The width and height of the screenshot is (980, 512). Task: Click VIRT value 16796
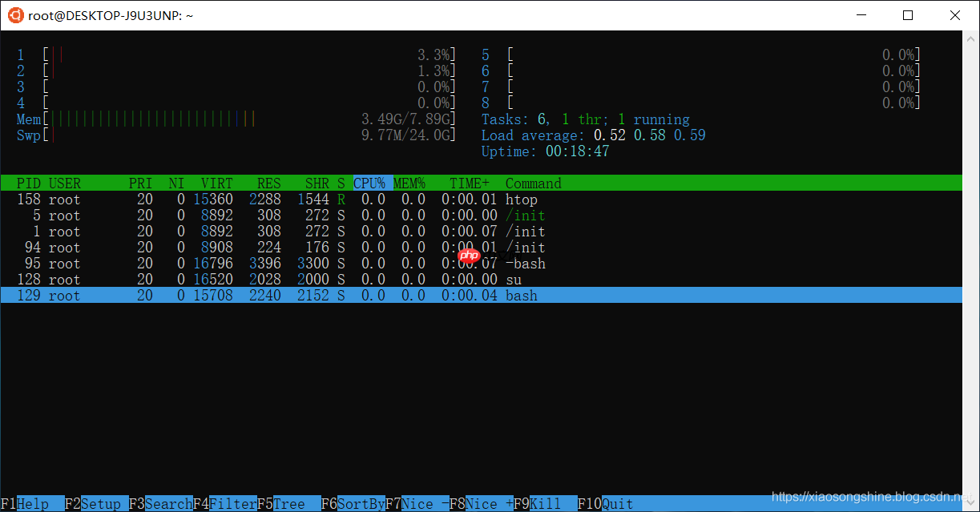tap(213, 264)
